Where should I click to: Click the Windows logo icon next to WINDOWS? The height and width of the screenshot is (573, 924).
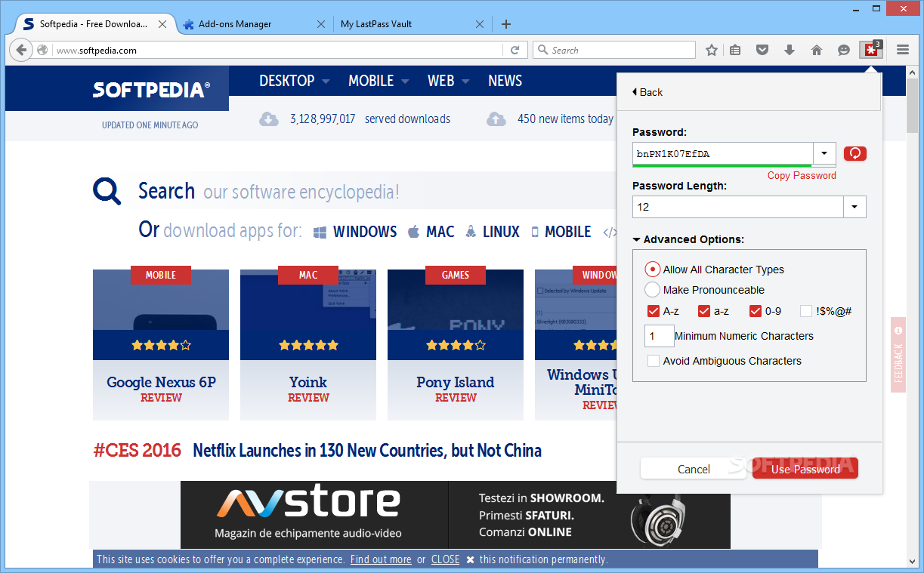[x=320, y=232]
